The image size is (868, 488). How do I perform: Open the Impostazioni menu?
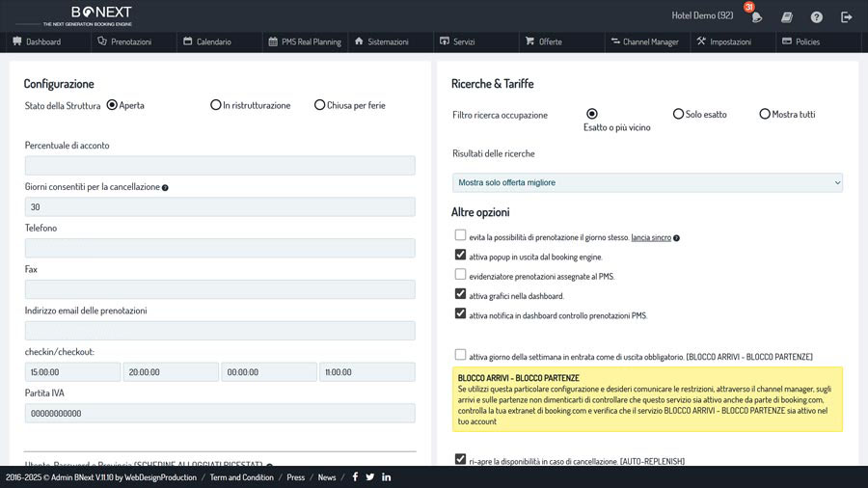coord(723,42)
